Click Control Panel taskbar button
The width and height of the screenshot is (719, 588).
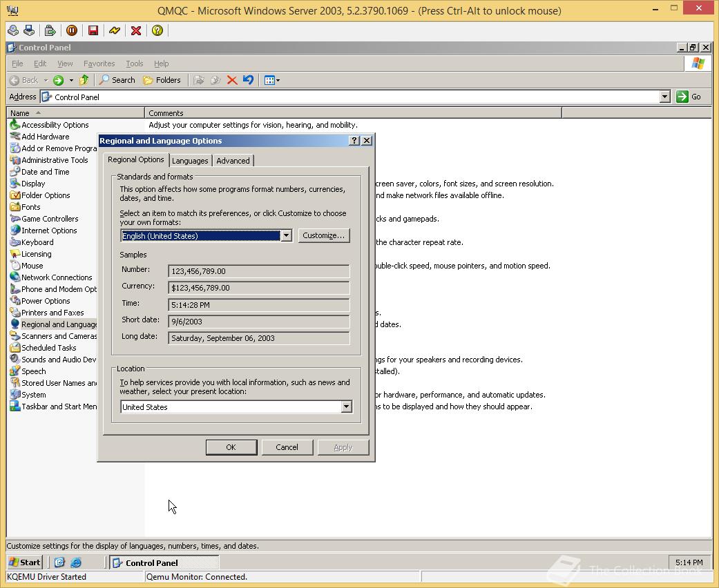(164, 562)
